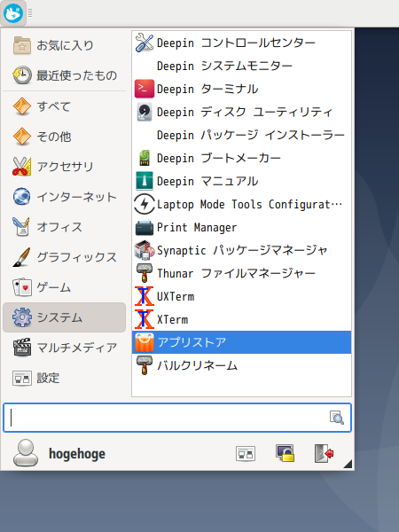This screenshot has height=532, width=399.
Task: Open Deepin パッケージ インストーラー entry
Action: coord(241,135)
